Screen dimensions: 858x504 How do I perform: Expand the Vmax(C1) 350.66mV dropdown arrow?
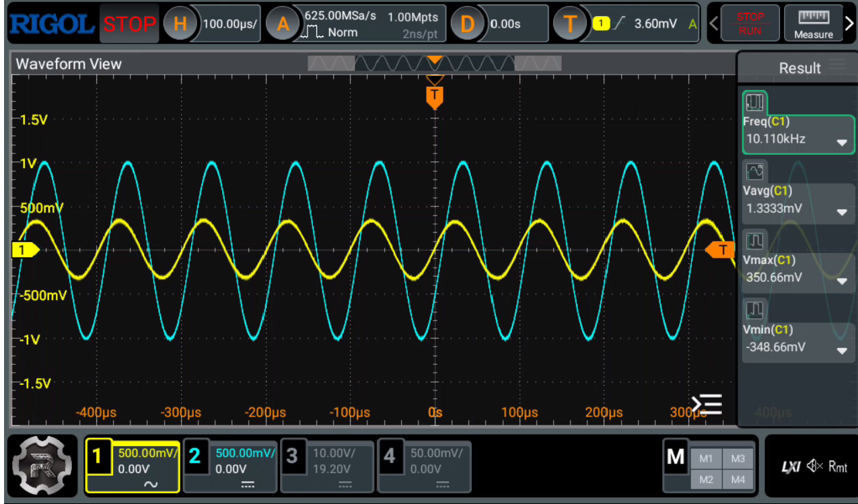click(841, 281)
